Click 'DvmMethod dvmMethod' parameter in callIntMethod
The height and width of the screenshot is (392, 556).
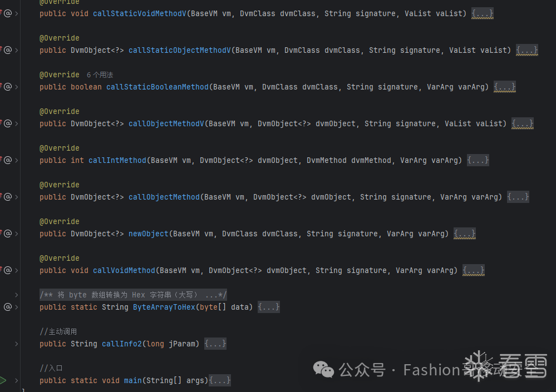click(349, 160)
